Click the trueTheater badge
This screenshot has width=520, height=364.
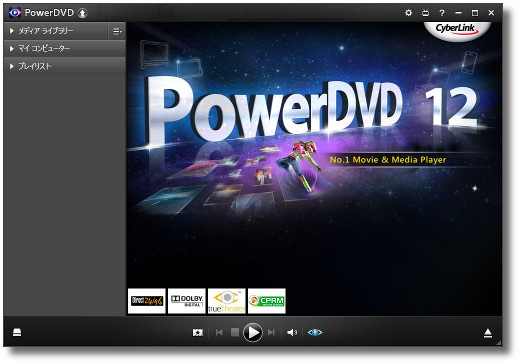[227, 301]
